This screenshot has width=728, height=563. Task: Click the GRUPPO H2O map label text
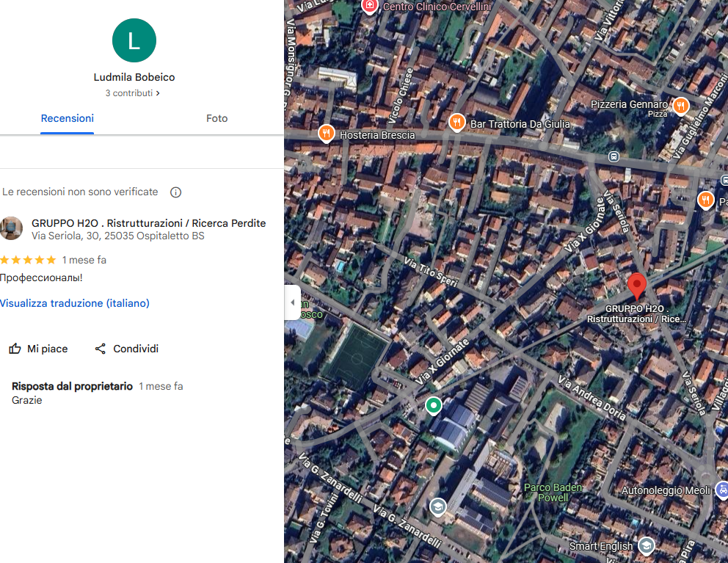636,313
